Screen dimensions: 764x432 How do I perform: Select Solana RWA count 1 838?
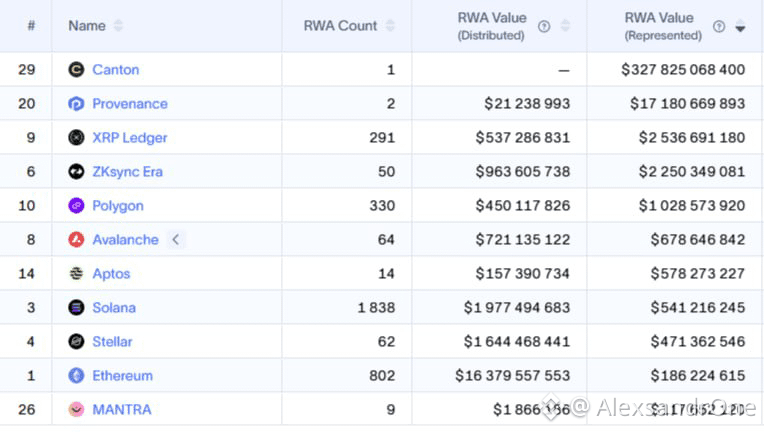point(376,308)
